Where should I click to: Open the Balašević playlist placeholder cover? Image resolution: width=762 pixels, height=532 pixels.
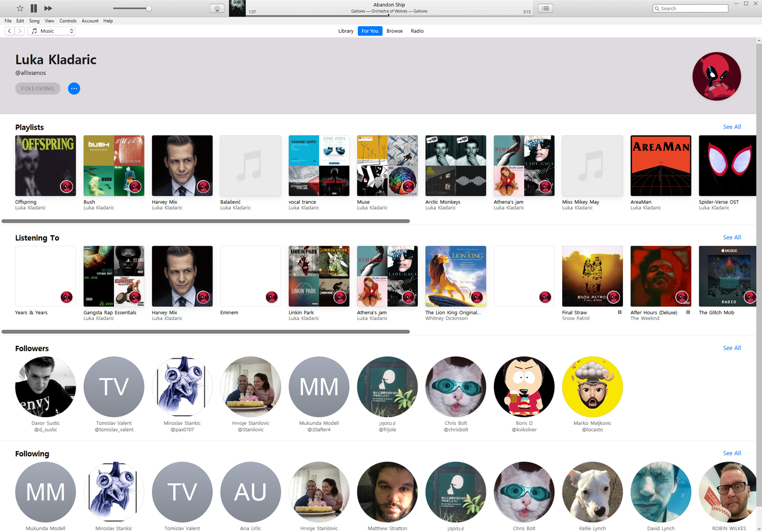(x=251, y=166)
